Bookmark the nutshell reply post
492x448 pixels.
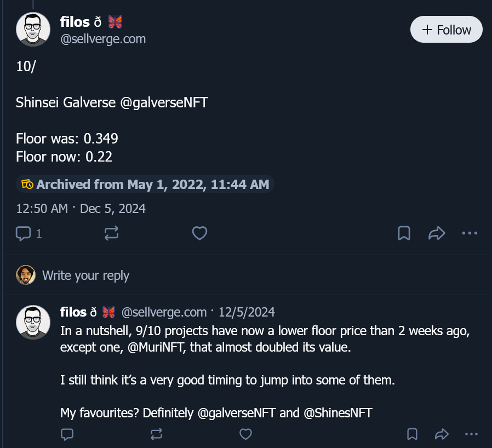pyautogui.click(x=412, y=434)
